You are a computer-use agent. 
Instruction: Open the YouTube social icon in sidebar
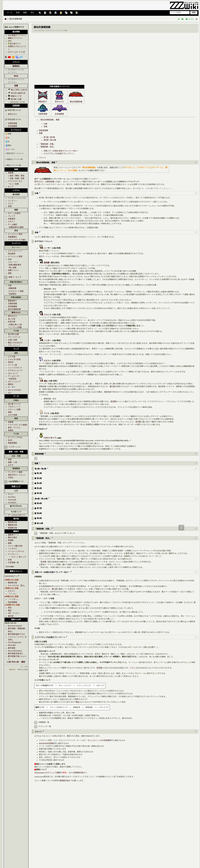(x=9, y=57)
